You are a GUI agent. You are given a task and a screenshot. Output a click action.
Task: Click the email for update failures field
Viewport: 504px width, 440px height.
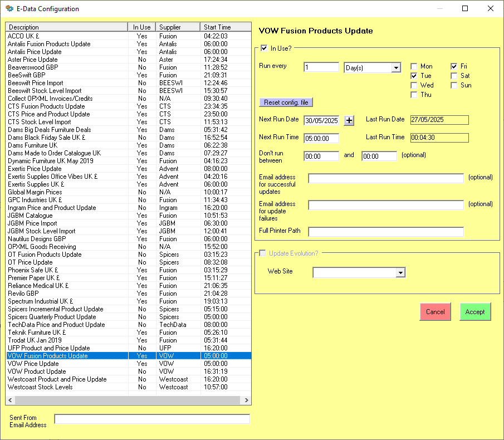pos(386,205)
